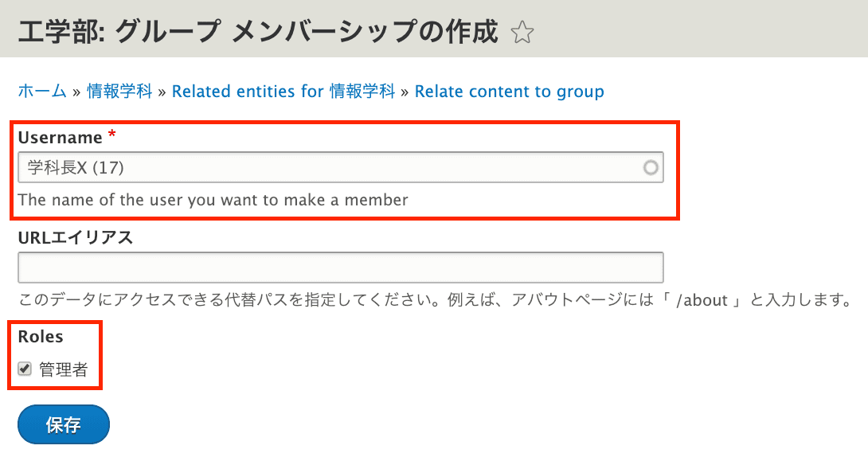Click the Username help text below the field
This screenshot has width=868, height=465.
tap(213, 200)
